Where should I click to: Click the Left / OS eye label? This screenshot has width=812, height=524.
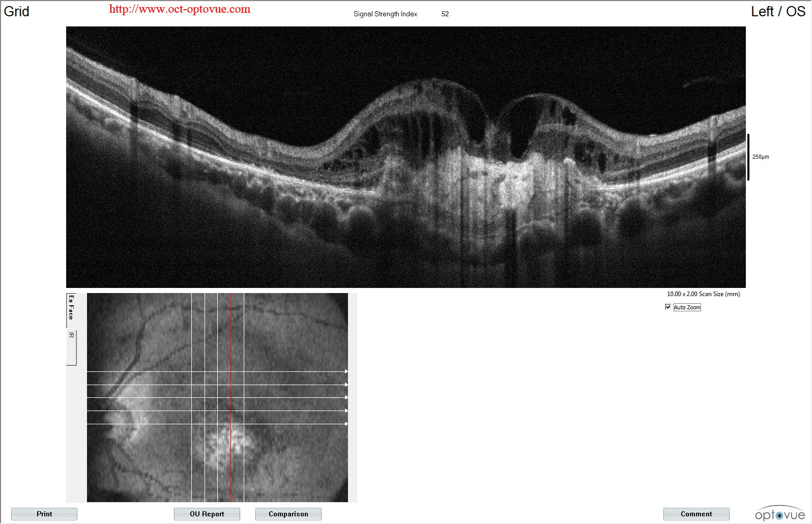[x=778, y=11]
